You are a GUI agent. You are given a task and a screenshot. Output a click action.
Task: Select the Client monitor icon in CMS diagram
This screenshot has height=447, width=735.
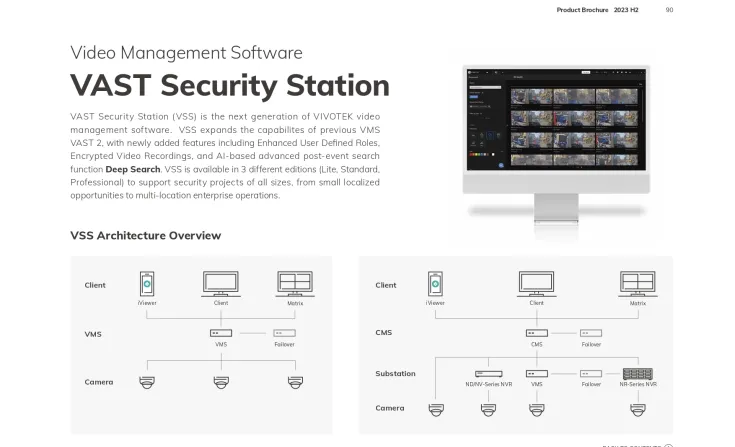[537, 283]
